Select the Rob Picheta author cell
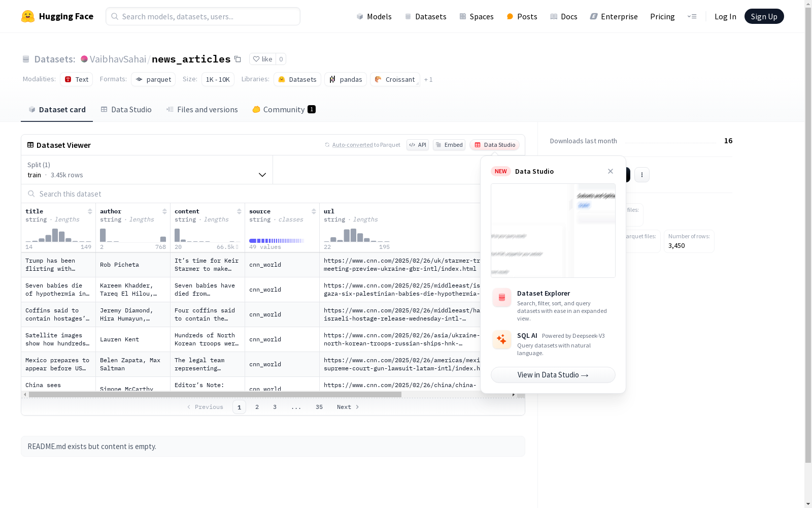The height and width of the screenshot is (508, 812). click(133, 265)
